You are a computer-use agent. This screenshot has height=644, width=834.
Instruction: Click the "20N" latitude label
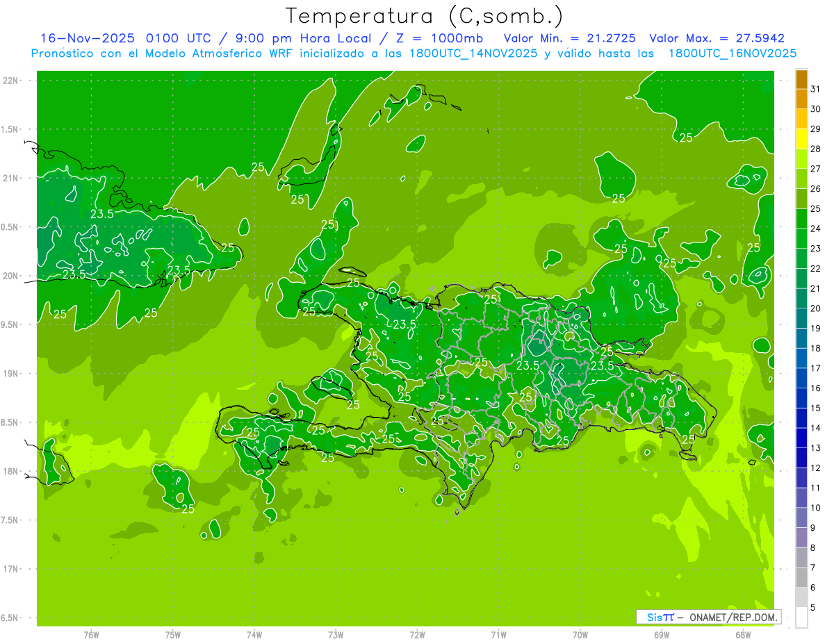coord(10,276)
